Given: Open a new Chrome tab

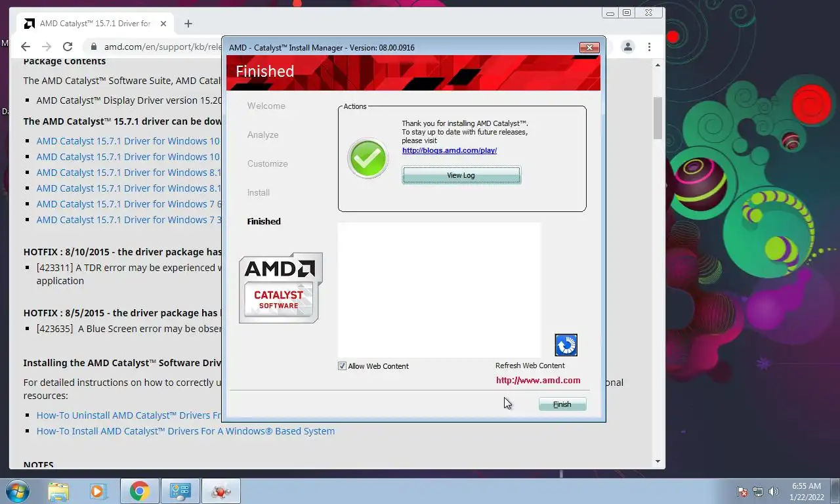Looking at the screenshot, I should click(x=188, y=24).
